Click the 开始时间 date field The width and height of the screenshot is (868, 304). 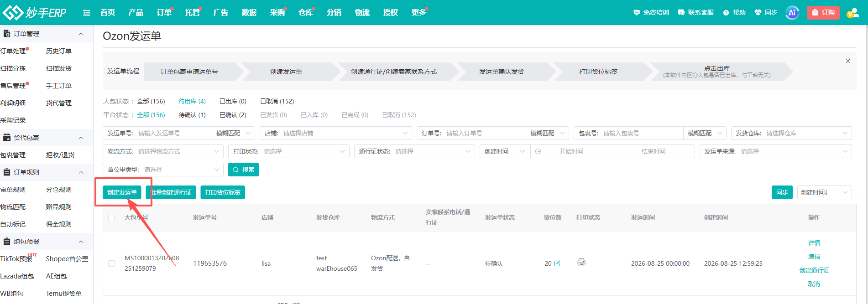pyautogui.click(x=571, y=151)
